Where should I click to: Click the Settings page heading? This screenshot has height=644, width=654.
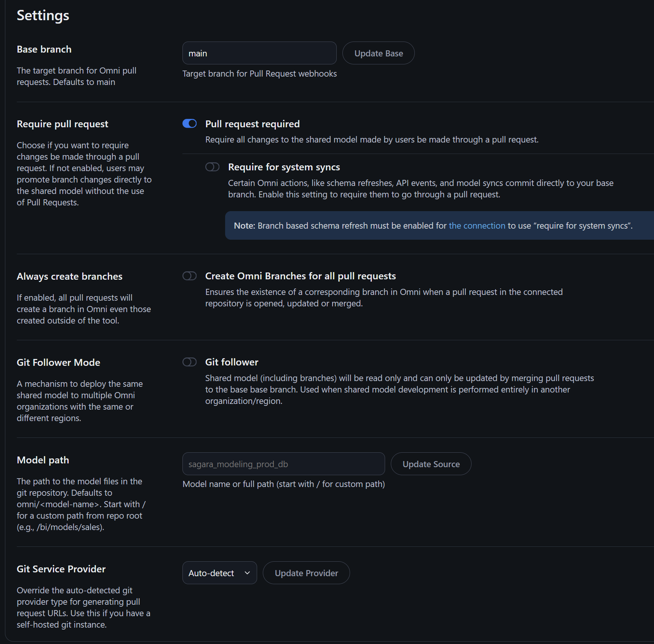[43, 16]
